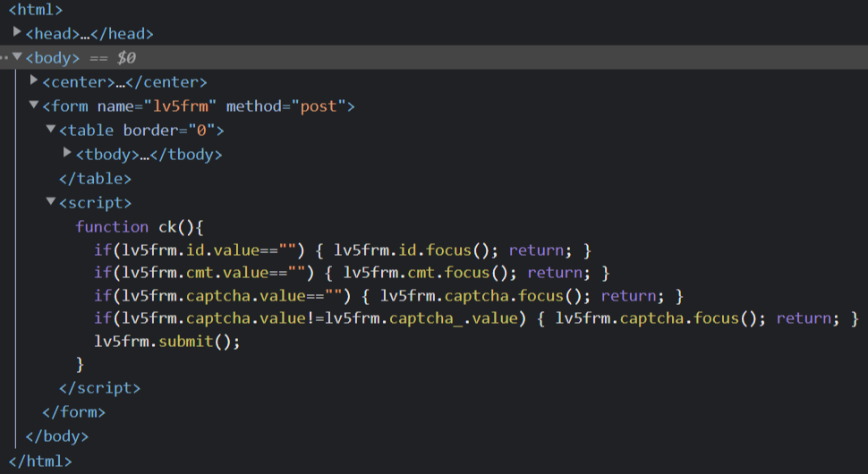Select the head element row text

pyautogui.click(x=89, y=34)
